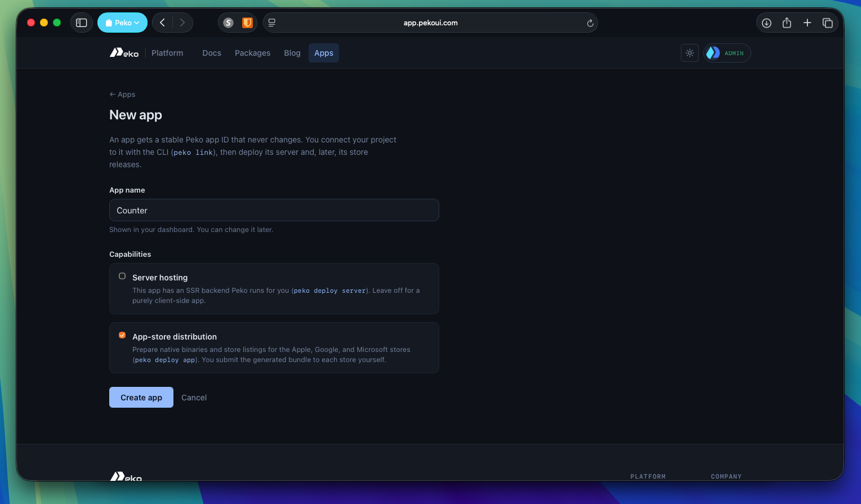
Task: Open the ADMIN account button
Action: click(727, 53)
